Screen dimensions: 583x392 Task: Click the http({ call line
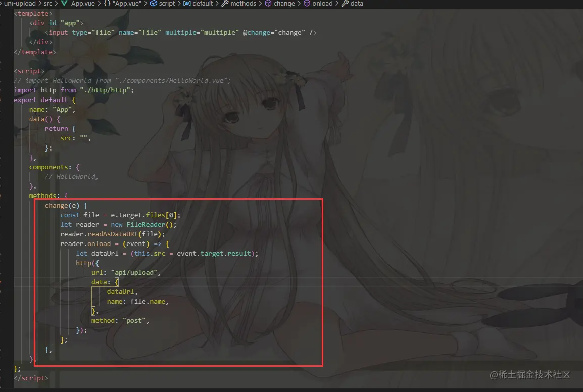(87, 263)
